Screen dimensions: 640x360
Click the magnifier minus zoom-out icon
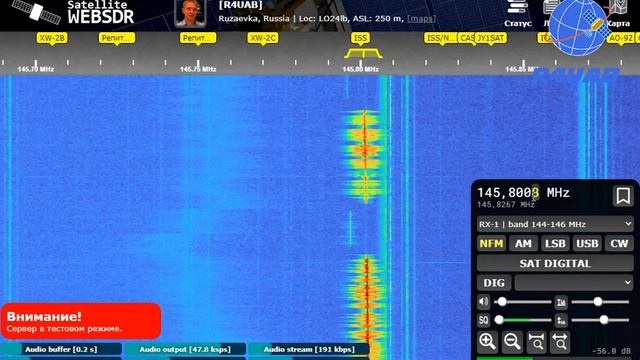(x=511, y=341)
